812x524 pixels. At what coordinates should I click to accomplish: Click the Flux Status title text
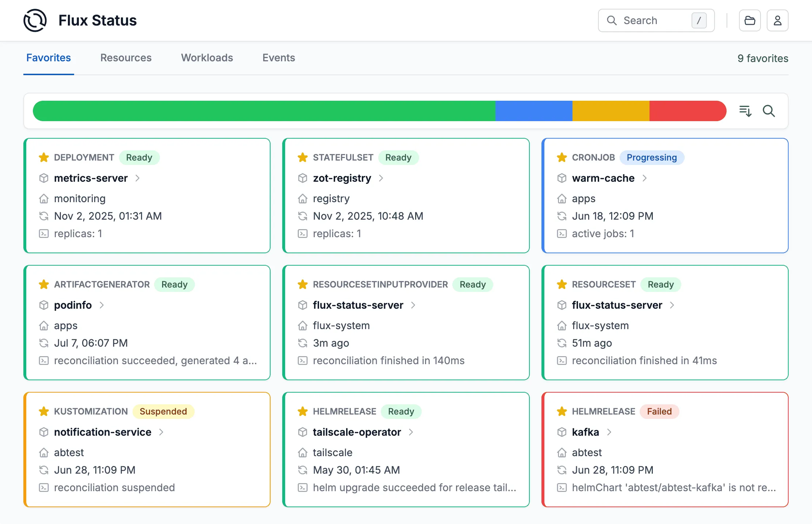pos(97,20)
